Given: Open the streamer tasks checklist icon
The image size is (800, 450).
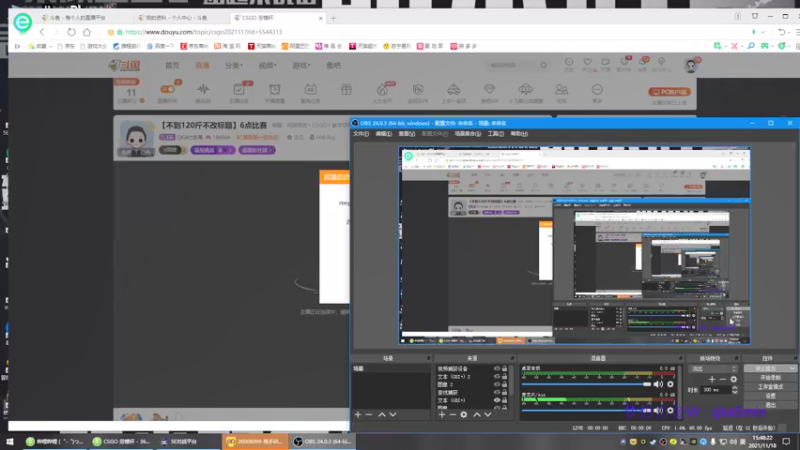Looking at the screenshot, I should point(239,90).
